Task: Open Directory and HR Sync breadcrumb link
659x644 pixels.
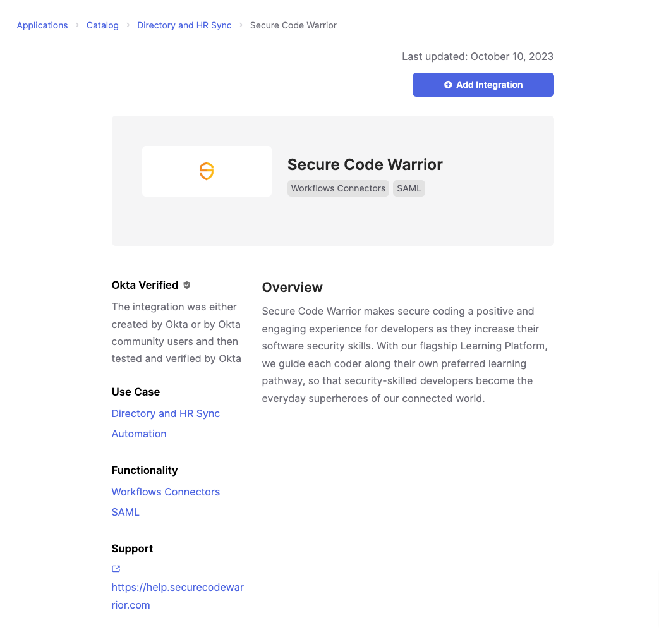Action: 184,25
